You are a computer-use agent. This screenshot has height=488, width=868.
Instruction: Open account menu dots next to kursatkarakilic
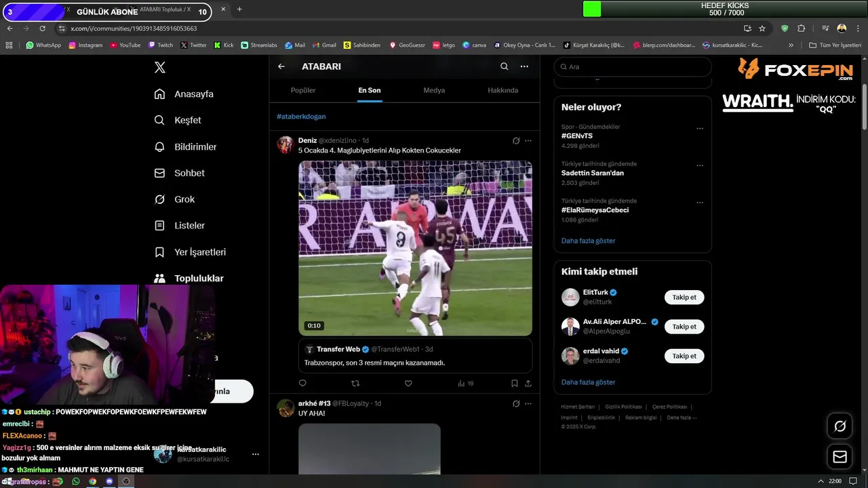coord(255,454)
